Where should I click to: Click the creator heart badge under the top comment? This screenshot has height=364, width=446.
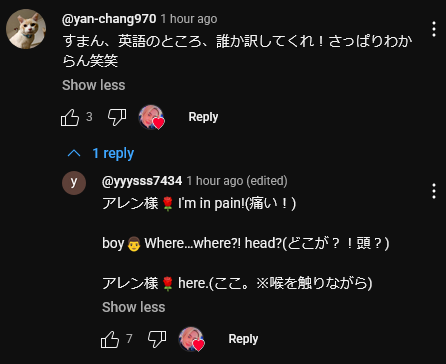pos(152,117)
